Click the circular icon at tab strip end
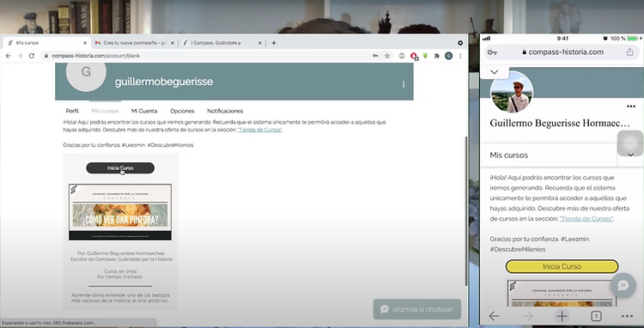 pyautogui.click(x=460, y=43)
